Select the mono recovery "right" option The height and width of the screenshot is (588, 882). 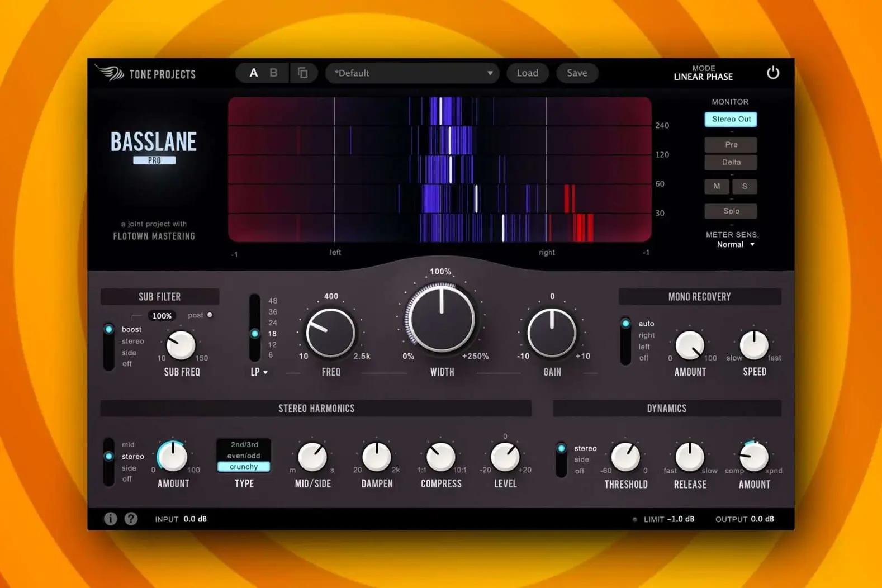[647, 335]
